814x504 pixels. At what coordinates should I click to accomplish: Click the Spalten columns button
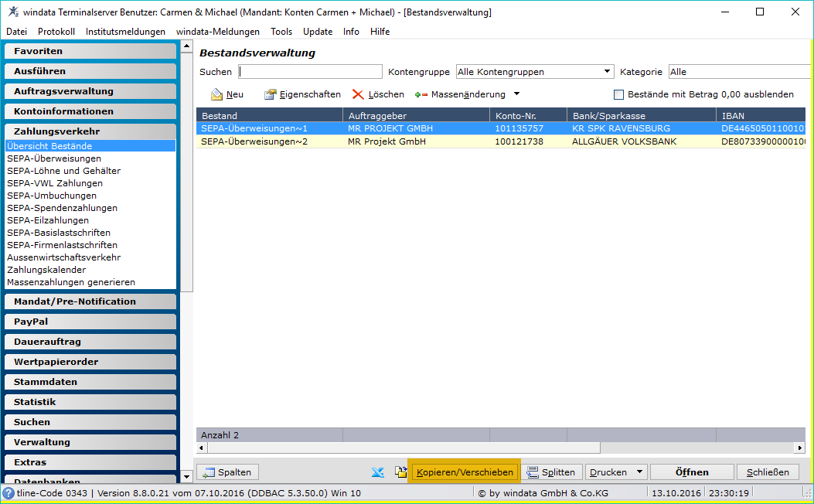(227, 472)
